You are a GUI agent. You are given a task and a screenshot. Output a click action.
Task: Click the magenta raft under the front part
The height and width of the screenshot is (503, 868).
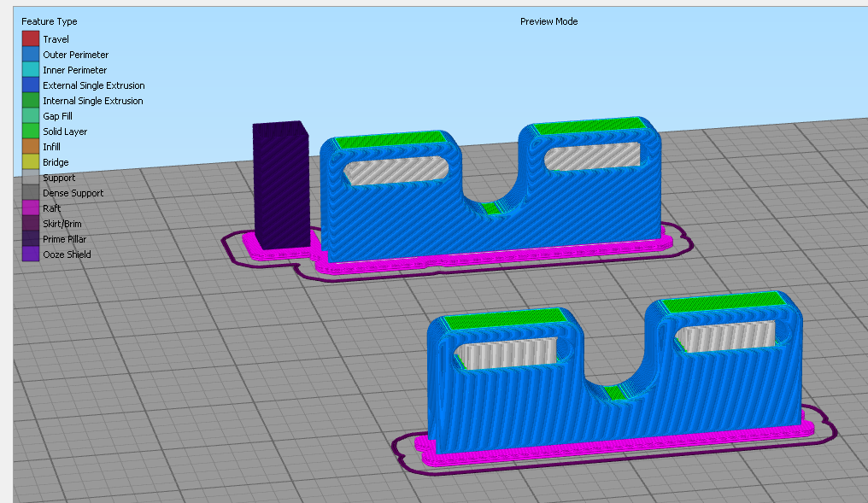(x=614, y=444)
